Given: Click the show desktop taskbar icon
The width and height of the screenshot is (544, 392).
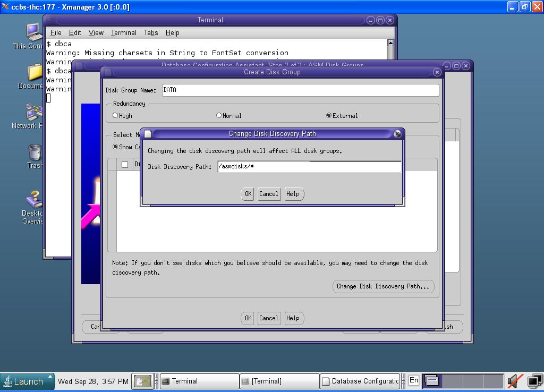Looking at the screenshot, I should point(143,381).
